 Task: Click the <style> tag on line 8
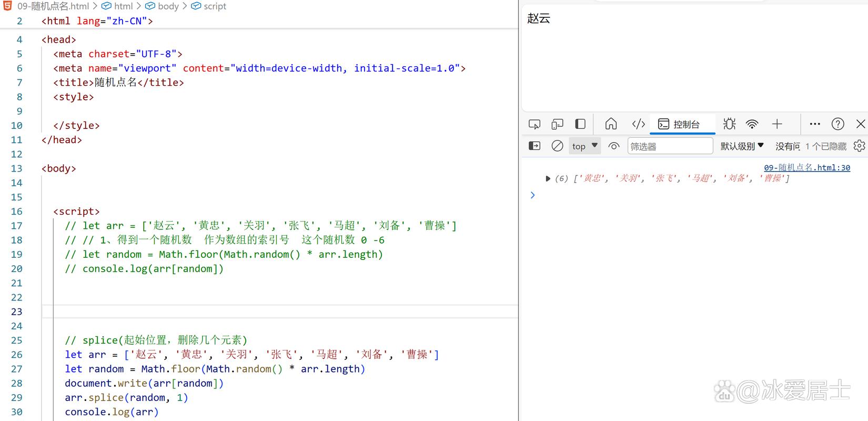pos(74,97)
